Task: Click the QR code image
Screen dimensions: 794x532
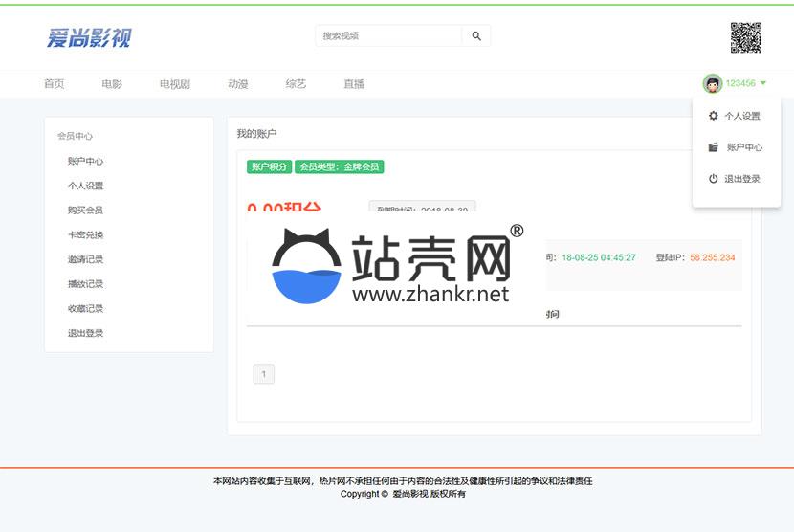Action: click(746, 37)
